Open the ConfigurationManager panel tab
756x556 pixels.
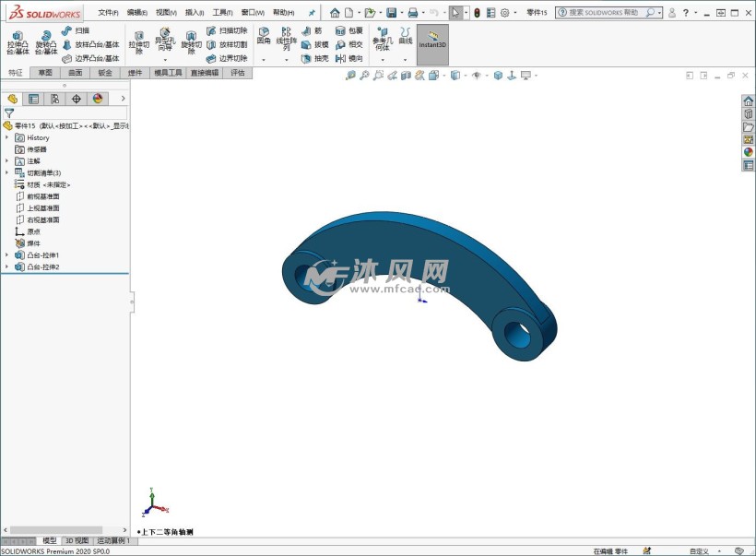[55, 99]
